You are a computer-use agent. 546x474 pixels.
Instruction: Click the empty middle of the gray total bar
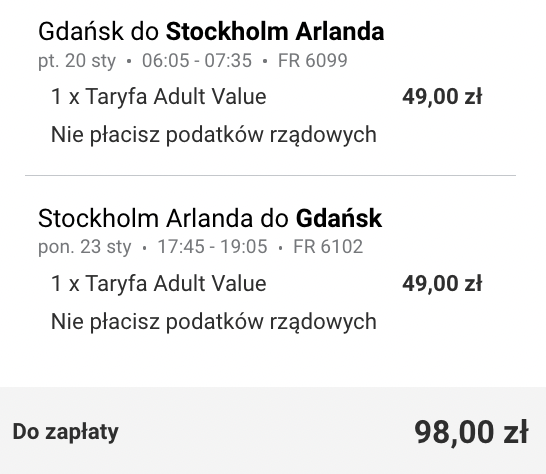[x=266, y=432]
